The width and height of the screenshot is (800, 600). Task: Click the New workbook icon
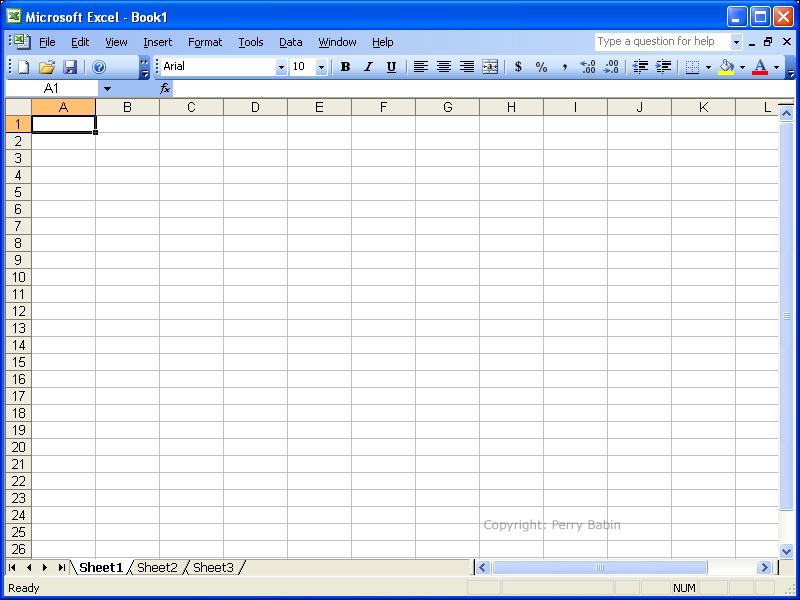pyautogui.click(x=23, y=67)
